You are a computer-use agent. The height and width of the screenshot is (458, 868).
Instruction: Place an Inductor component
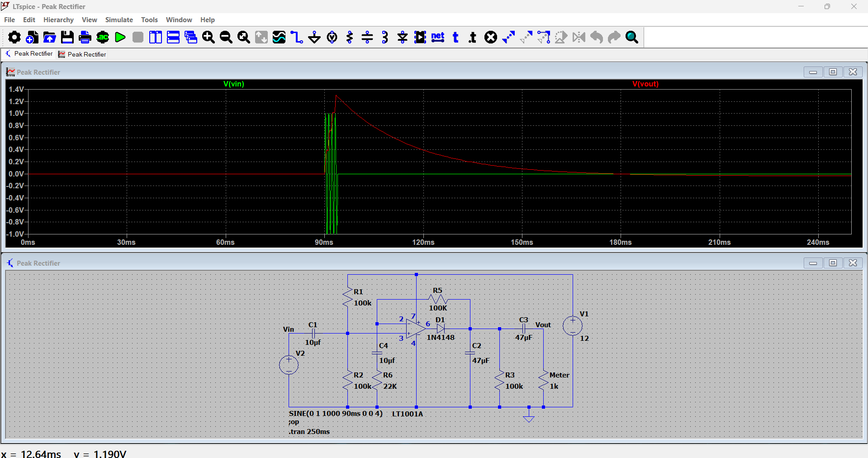pos(385,37)
